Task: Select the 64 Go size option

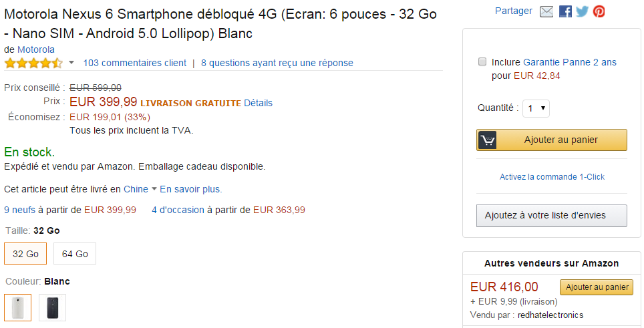Action: pos(75,254)
